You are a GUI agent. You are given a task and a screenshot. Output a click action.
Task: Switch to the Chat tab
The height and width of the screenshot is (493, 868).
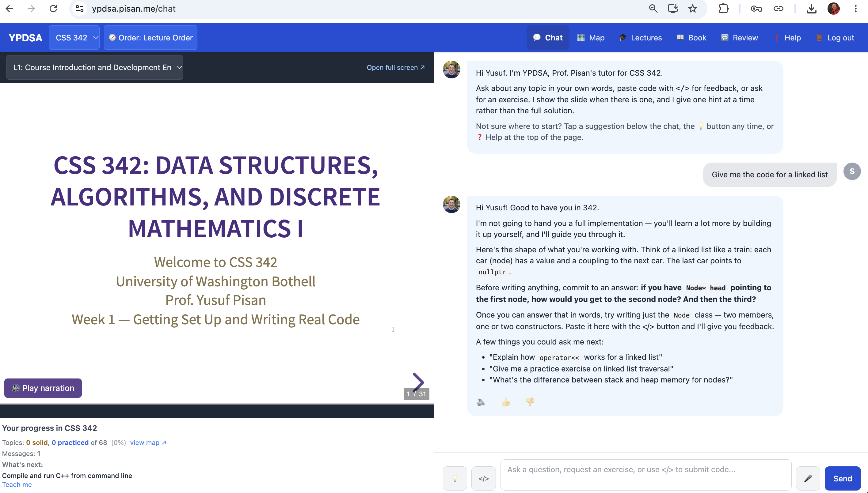[548, 38]
